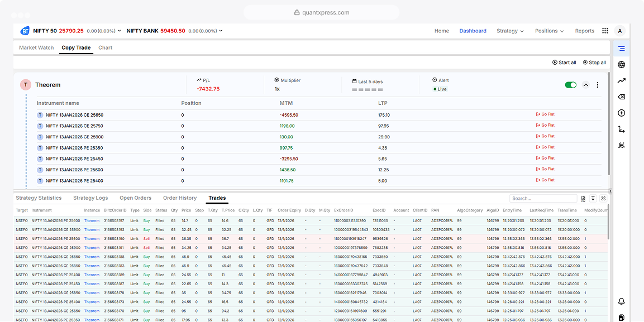Go to the Home page link
Image resolution: width=644 pixels, height=322 pixels.
pos(442,31)
